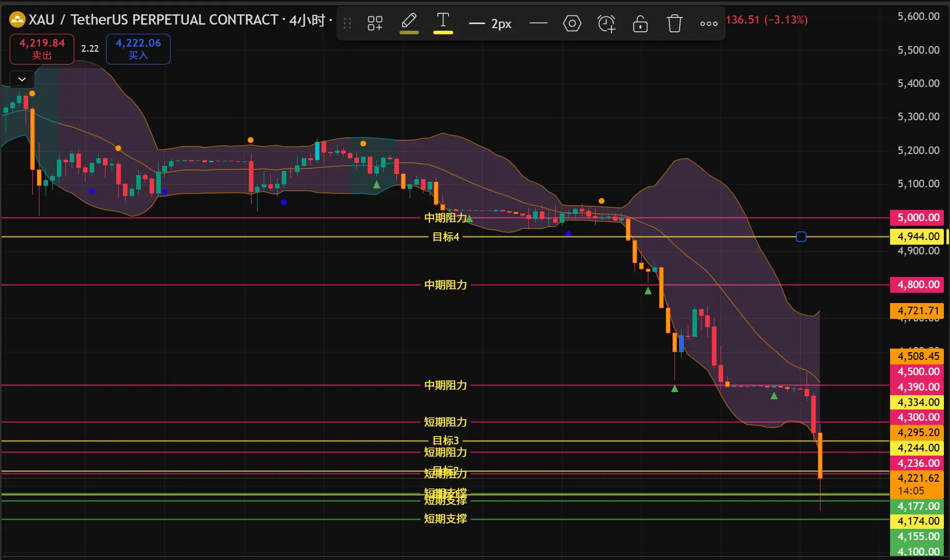The width and height of the screenshot is (950, 560).
Task: Select 中期阻力 label on the 4,500.00 line
Action: (x=446, y=385)
